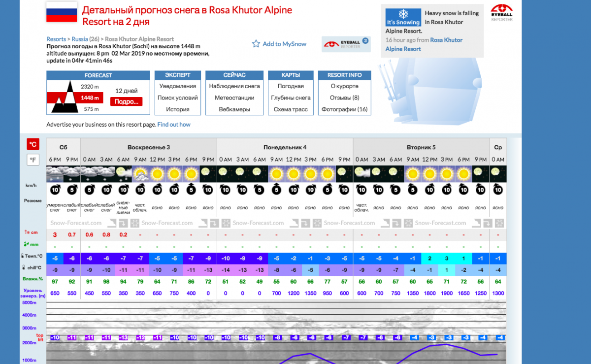Open Метеостанции link
This screenshot has height=364, width=591.
[234, 98]
